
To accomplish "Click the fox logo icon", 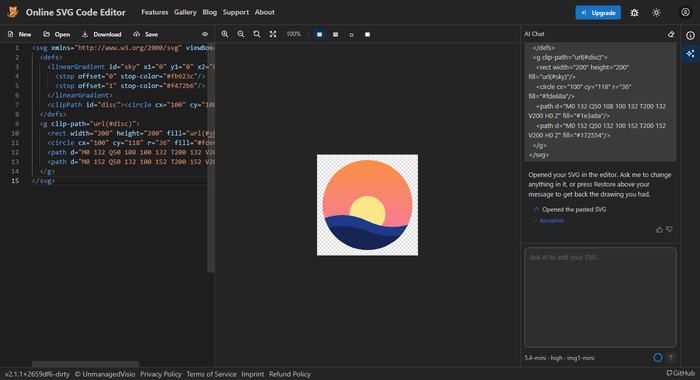I will [x=13, y=12].
